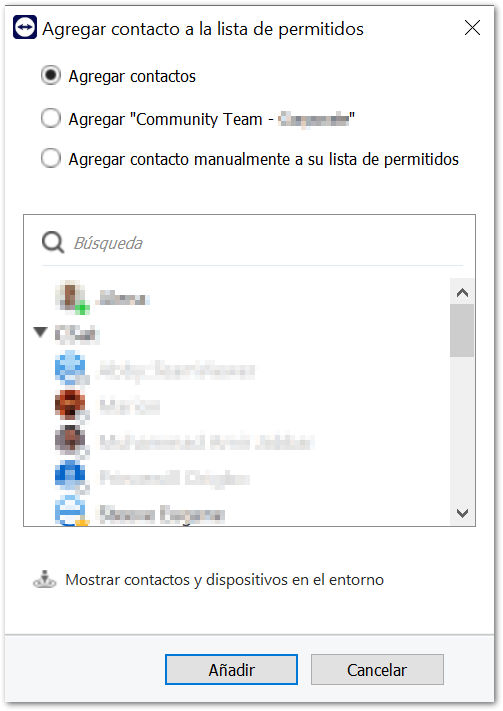Select the first contact avatar with green status

click(72, 297)
